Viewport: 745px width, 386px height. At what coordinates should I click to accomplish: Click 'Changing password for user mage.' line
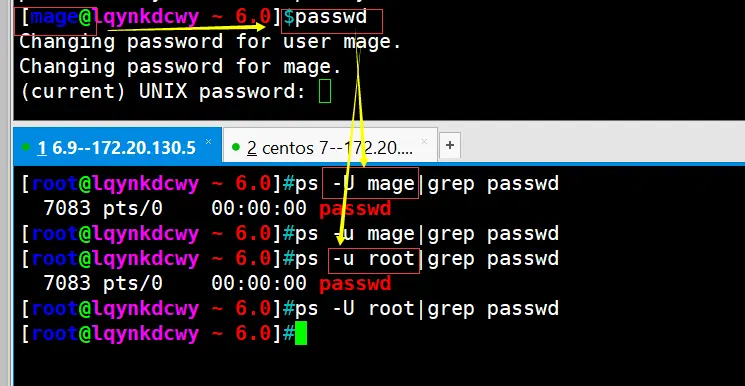point(210,41)
